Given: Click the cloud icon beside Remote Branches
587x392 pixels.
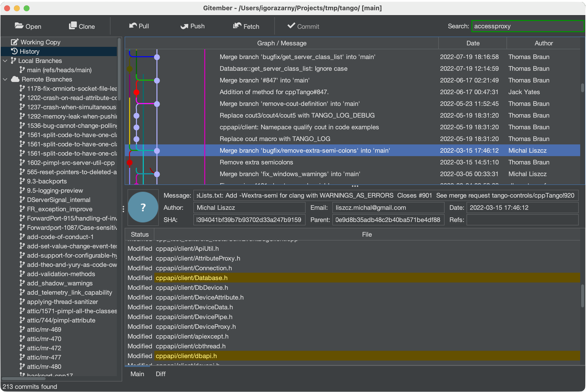Looking at the screenshot, I should point(15,79).
